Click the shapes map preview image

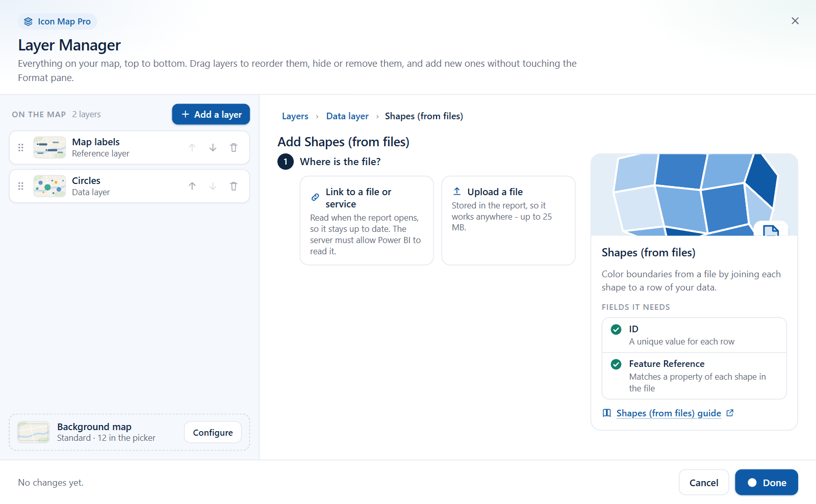(x=694, y=195)
